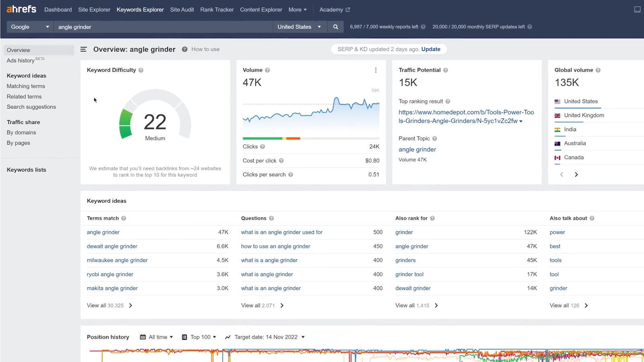Screen dimensions: 644x362
Task: Open the More menu dropdown
Action: click(x=297, y=10)
